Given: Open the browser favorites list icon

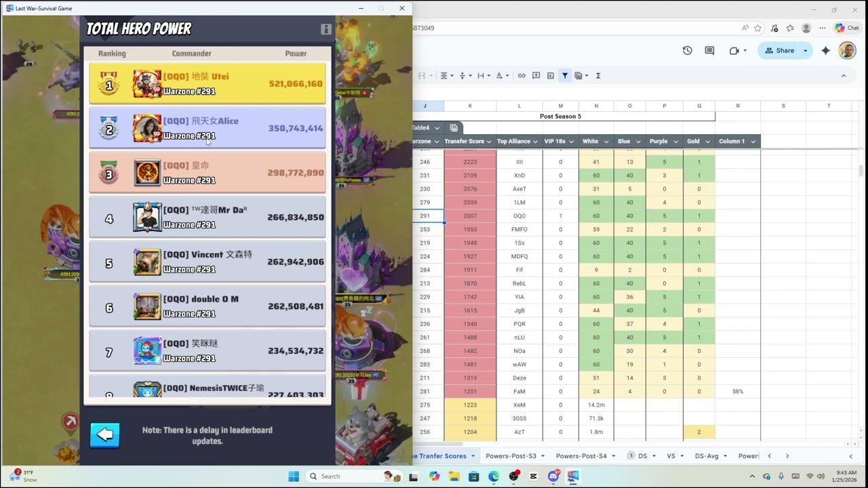Looking at the screenshot, I should (790, 28).
